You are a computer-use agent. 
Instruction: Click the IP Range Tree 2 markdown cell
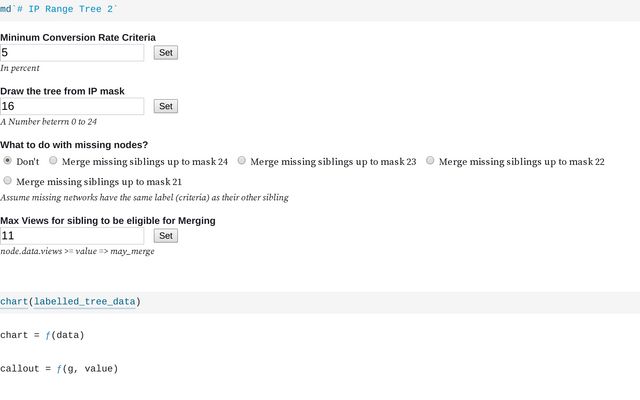tap(320, 9)
